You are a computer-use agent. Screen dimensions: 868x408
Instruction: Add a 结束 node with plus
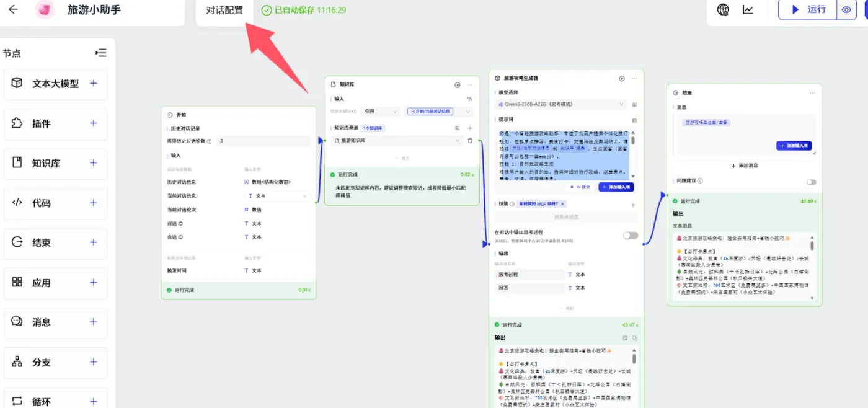pyautogui.click(x=94, y=242)
